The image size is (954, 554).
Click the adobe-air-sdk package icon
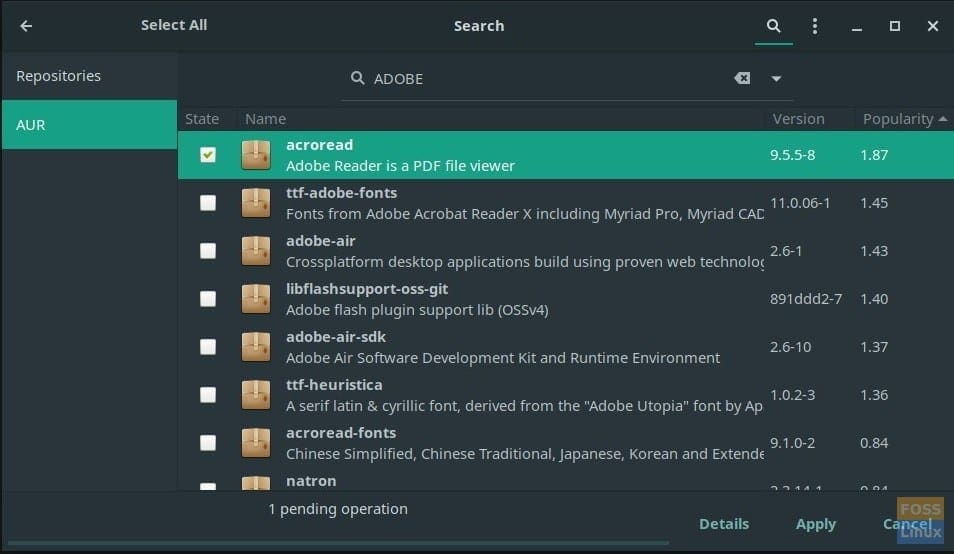(x=256, y=347)
